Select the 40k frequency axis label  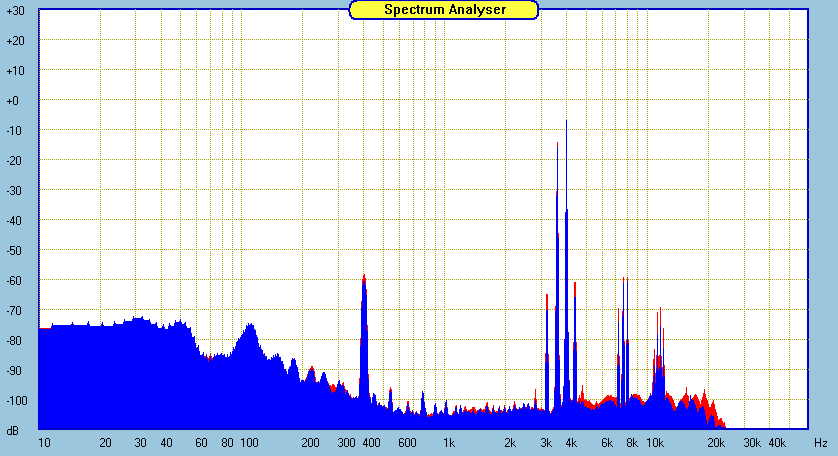pos(777,442)
